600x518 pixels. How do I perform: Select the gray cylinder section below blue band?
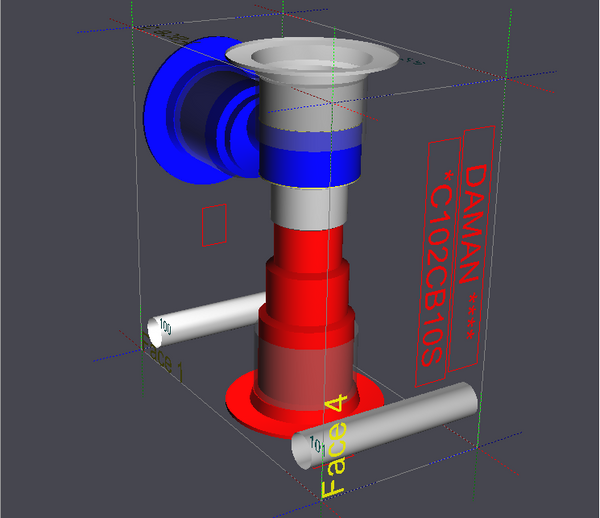tap(310, 208)
